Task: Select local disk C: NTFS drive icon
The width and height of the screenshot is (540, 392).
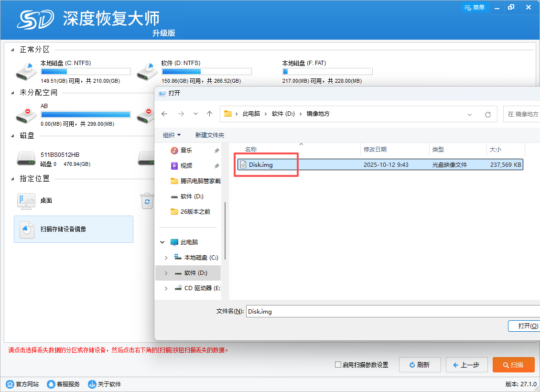Action: (26, 72)
